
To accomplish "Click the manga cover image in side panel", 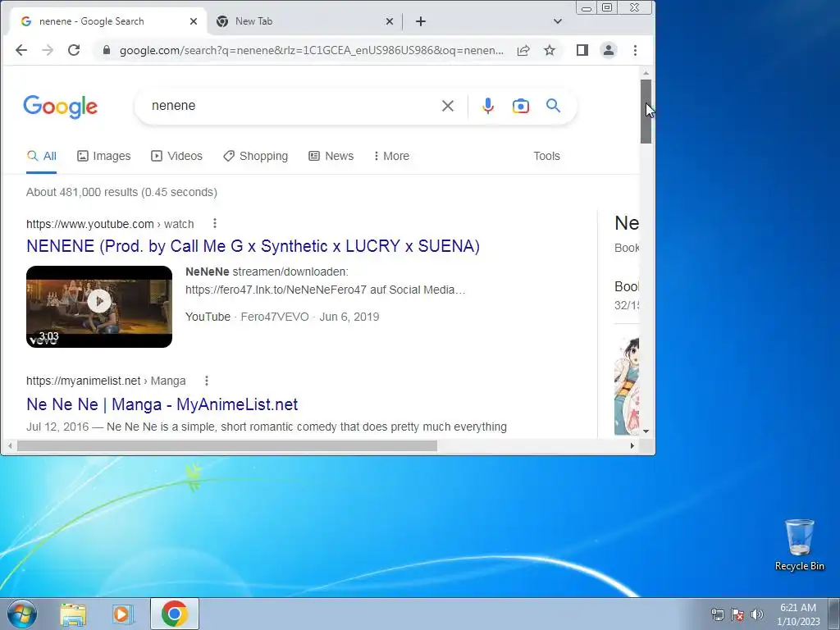I will (627, 386).
